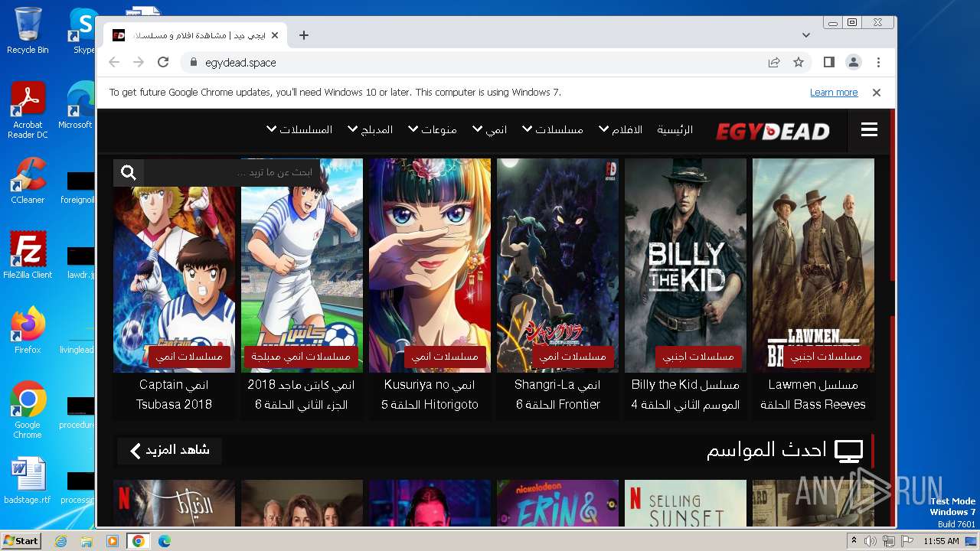This screenshot has height=551, width=980.
Task: Open badstage.rtf document on desktop
Action: click(28, 481)
